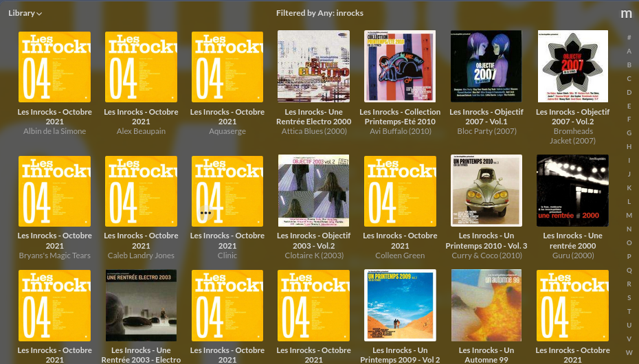
Task: Jump to letter Q in the index
Action: 629,270
